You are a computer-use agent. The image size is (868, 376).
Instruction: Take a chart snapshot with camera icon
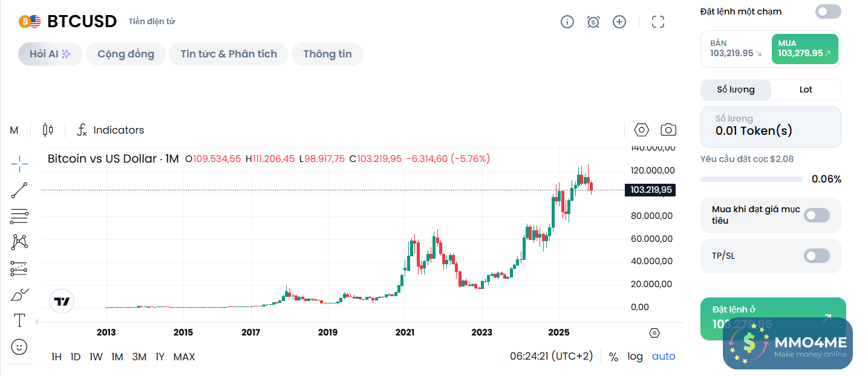pos(668,130)
